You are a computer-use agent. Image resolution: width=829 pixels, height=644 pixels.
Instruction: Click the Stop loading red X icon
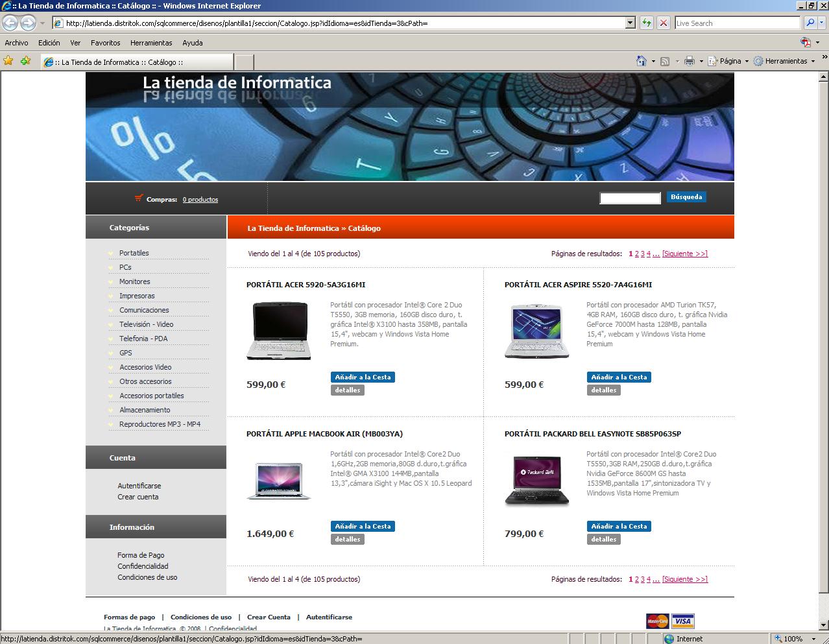pyautogui.click(x=663, y=23)
